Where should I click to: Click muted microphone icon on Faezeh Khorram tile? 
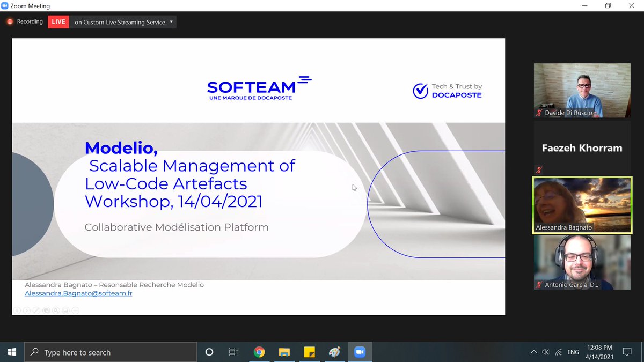pyautogui.click(x=539, y=170)
